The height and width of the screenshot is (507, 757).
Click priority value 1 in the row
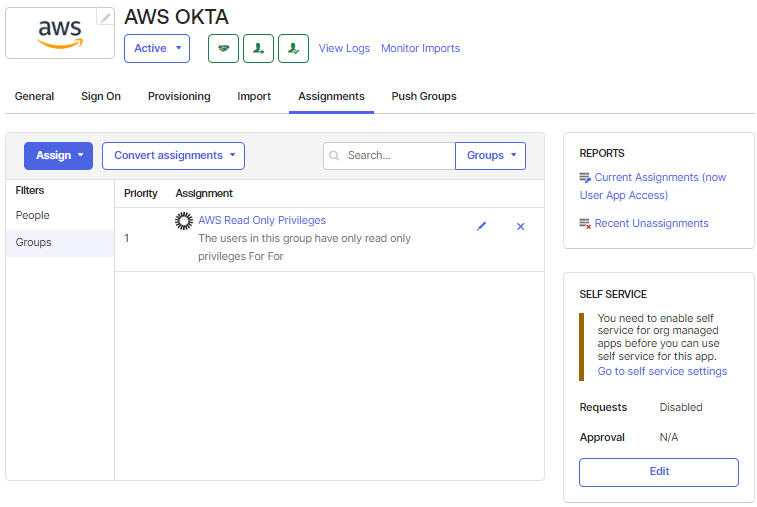pos(126,238)
